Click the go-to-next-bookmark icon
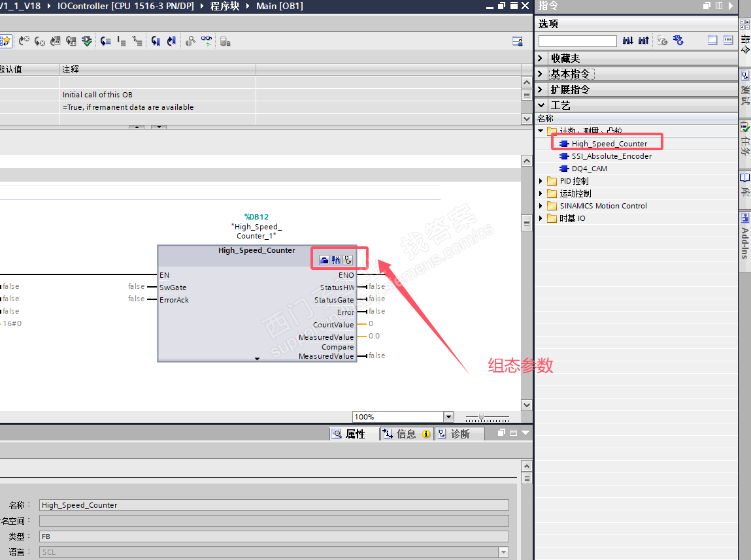Image resolution: width=751 pixels, height=560 pixels. pyautogui.click(x=156, y=41)
